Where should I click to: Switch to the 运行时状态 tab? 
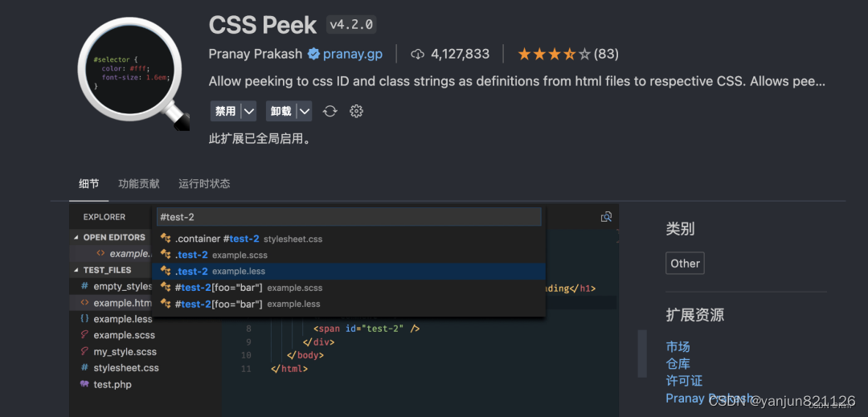[x=204, y=184]
